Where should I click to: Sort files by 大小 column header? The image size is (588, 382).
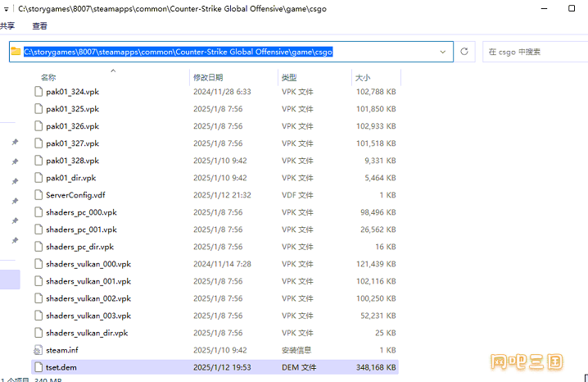pyautogui.click(x=363, y=77)
